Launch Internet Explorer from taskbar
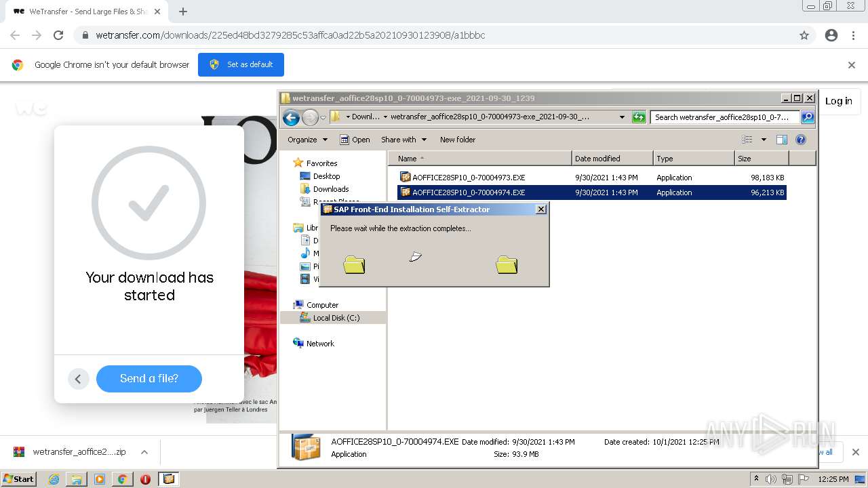The image size is (868, 488). pyautogui.click(x=54, y=479)
